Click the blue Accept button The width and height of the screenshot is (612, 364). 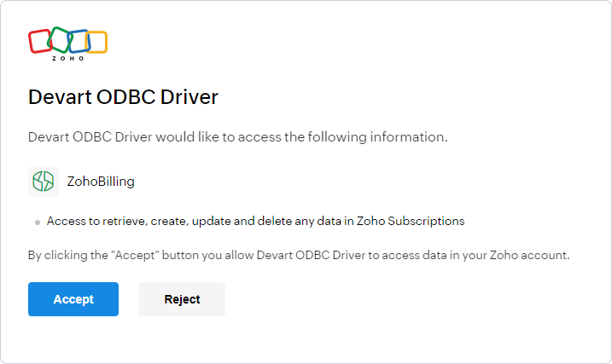point(73,299)
